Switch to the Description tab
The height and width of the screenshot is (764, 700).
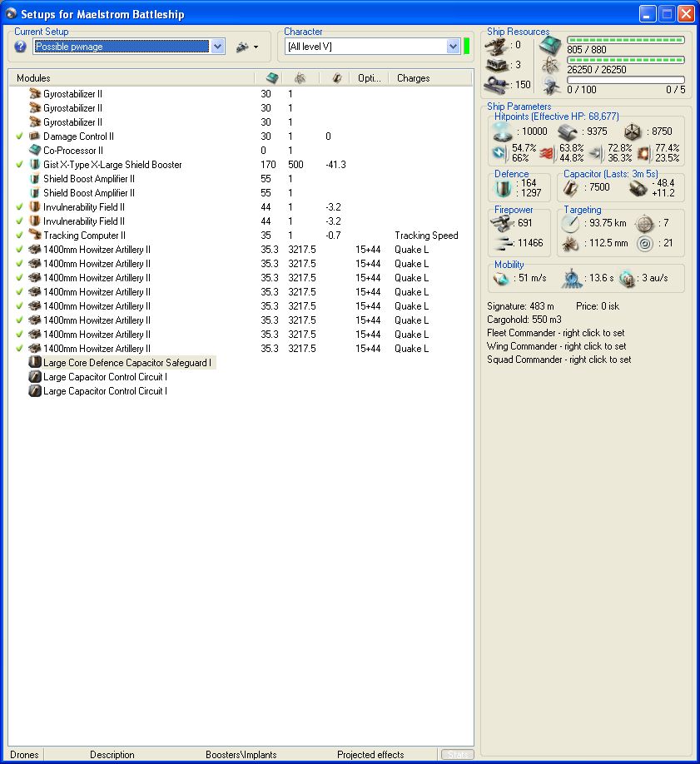click(x=112, y=754)
